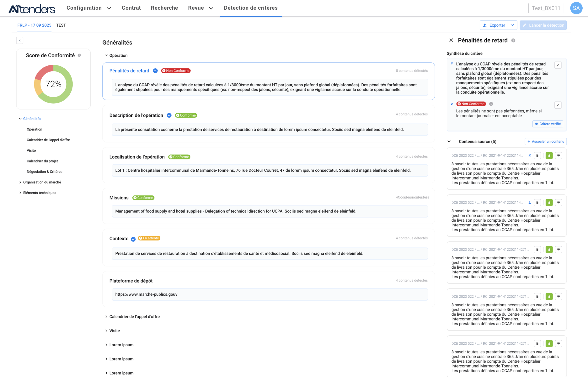Click the Plateforme de dépôt URL field
The width and height of the screenshot is (588, 377).
(270, 294)
